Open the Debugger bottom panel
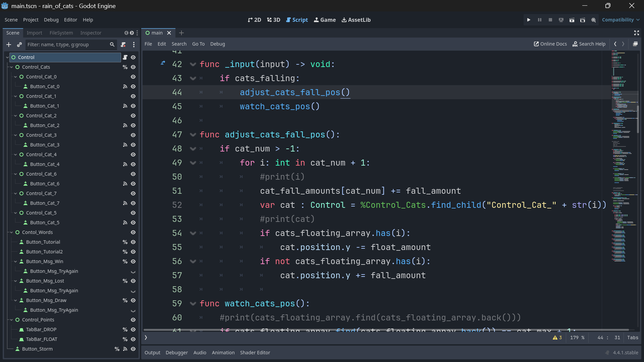Screen dimensions: 644x362 [176, 353]
